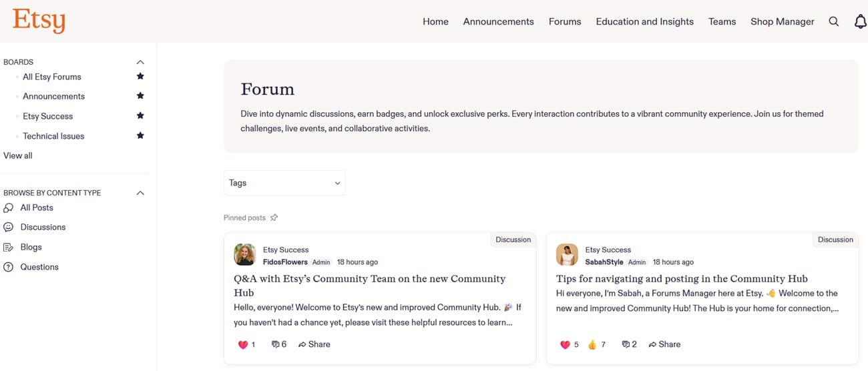
Task: Select Etsy Success board in sidebar
Action: (48, 116)
